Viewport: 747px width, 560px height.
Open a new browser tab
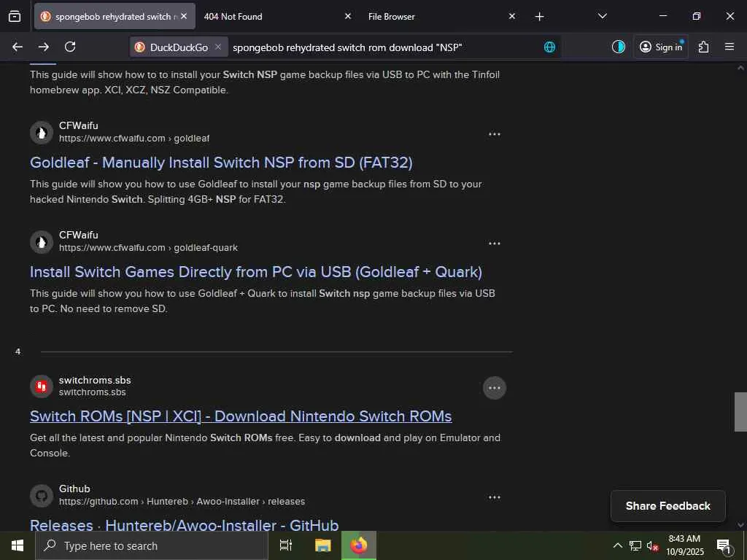coord(539,17)
